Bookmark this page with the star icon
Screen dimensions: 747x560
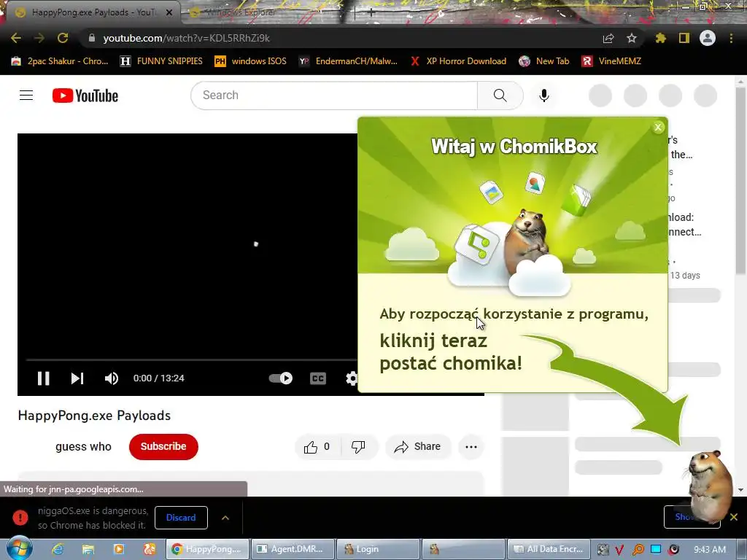coord(632,38)
